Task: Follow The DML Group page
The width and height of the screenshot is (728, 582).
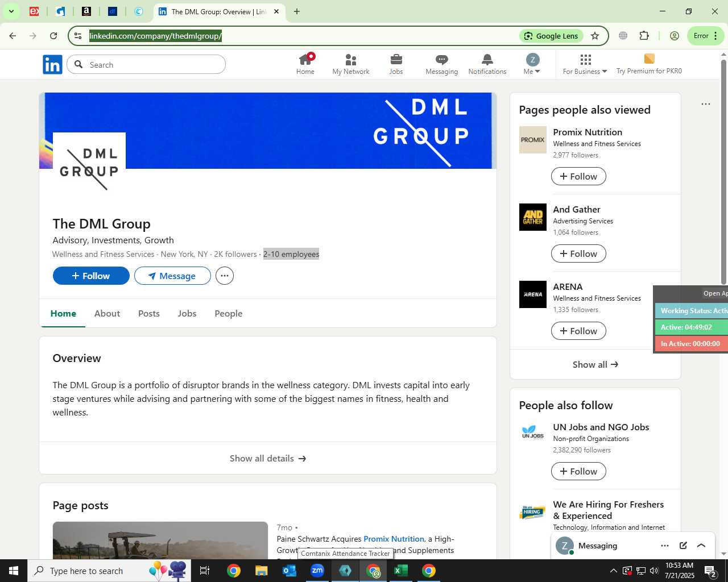Action: coord(91,276)
